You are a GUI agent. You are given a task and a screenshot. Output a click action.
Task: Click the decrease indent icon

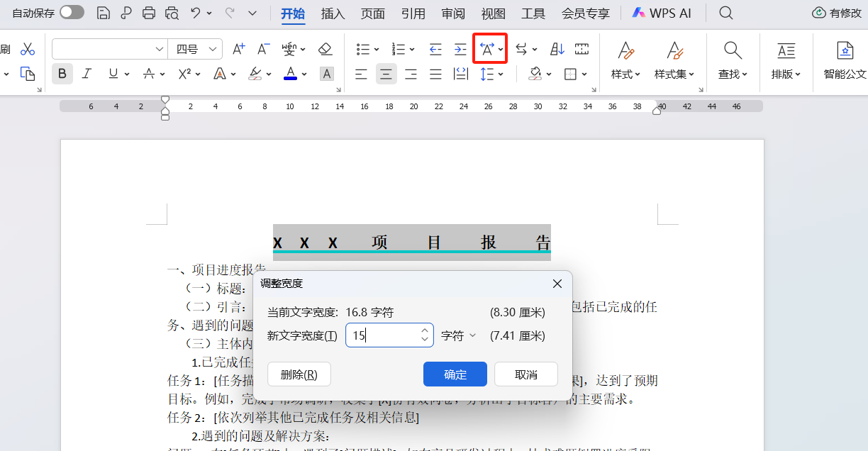click(435, 49)
